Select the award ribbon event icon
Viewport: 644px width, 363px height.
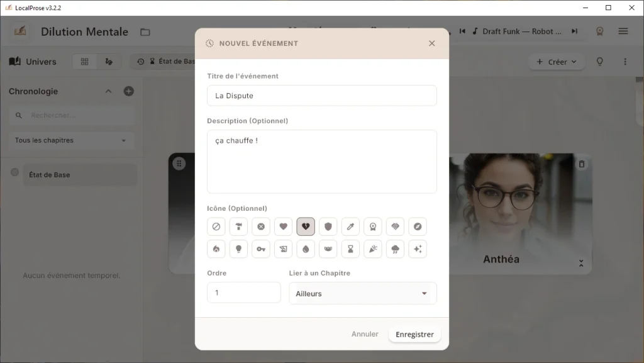click(x=373, y=226)
